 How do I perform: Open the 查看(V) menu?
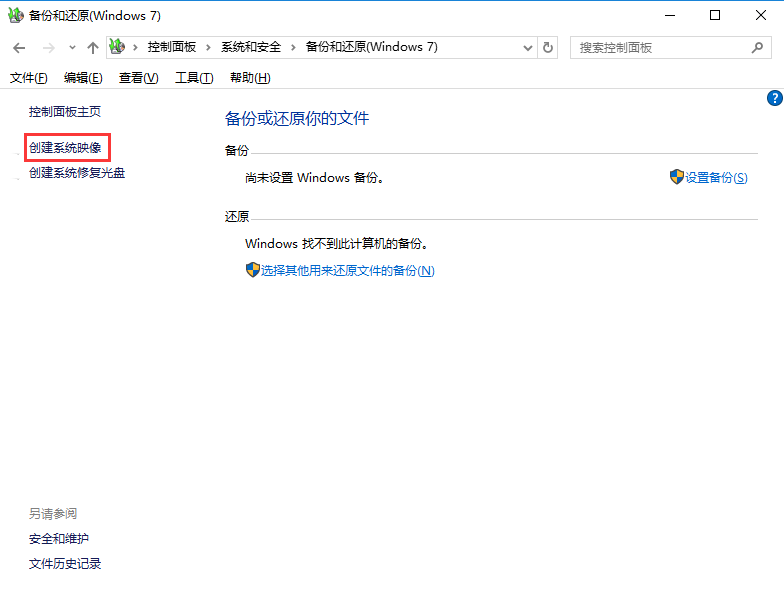click(138, 78)
